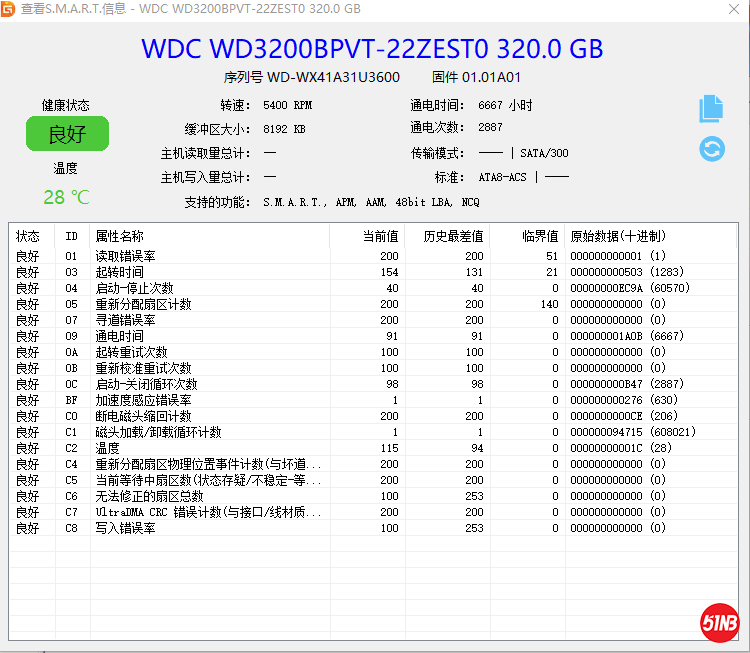Click the 当前值 column header
Screen dimensions: 750x653
point(379,236)
